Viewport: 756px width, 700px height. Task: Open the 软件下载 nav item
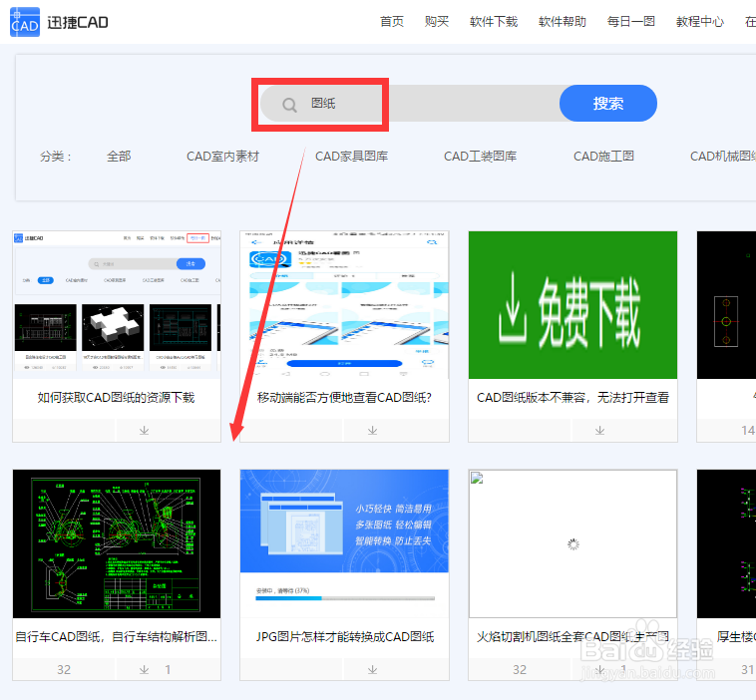pos(494,22)
